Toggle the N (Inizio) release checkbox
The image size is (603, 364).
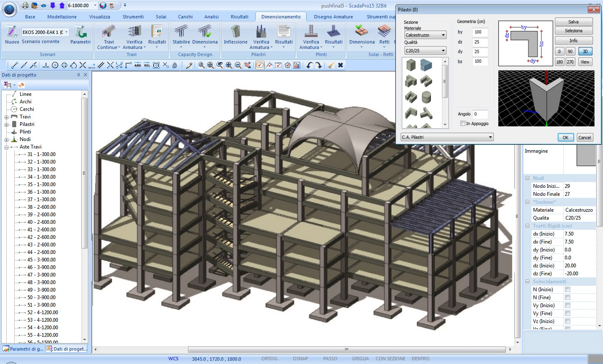pyautogui.click(x=567, y=290)
